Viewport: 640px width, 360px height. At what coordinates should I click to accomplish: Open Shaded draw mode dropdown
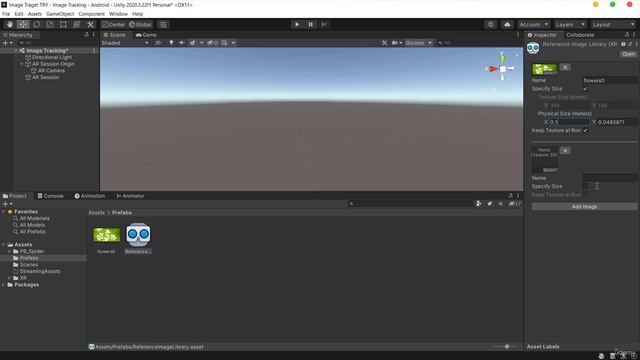125,43
